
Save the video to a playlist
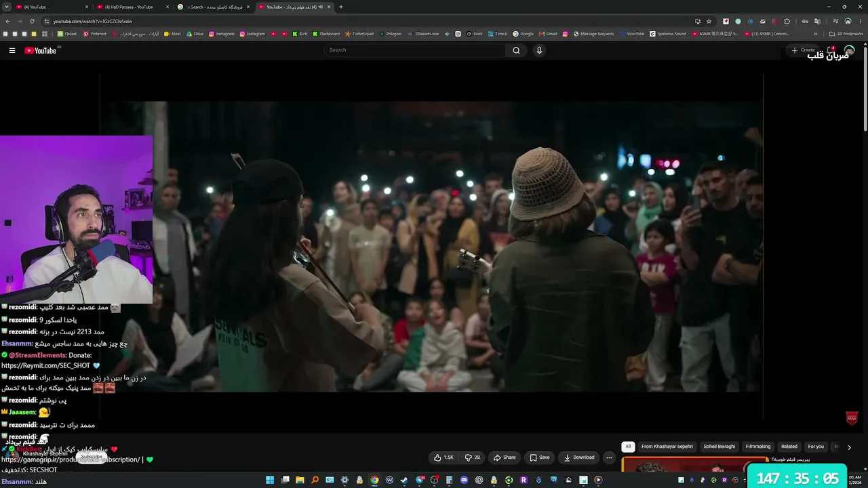point(540,457)
